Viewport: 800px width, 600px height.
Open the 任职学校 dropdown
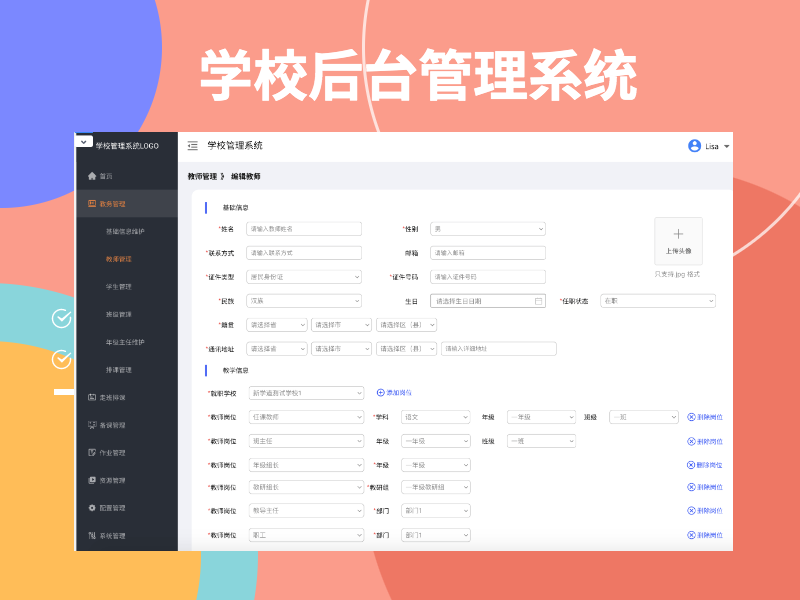pos(306,393)
